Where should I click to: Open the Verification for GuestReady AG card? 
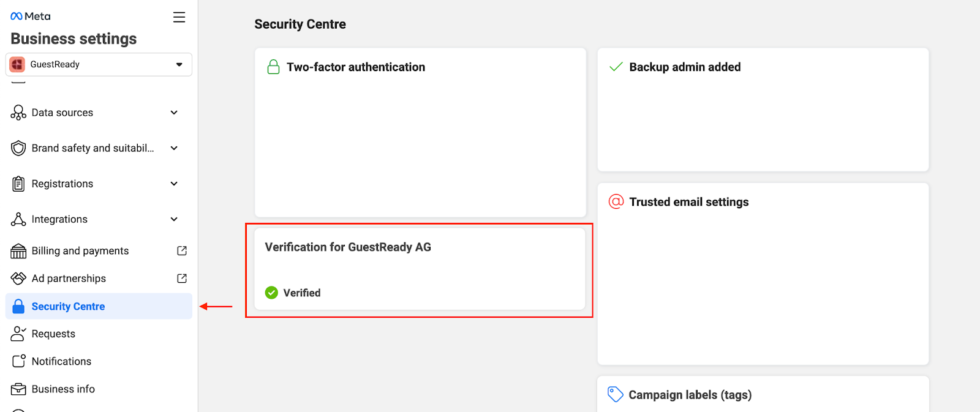point(420,269)
